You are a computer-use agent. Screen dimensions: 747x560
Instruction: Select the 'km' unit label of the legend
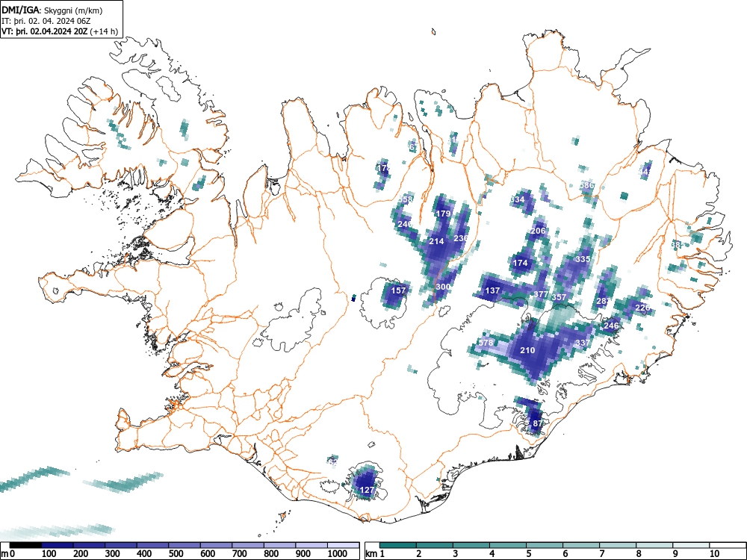[371, 554]
